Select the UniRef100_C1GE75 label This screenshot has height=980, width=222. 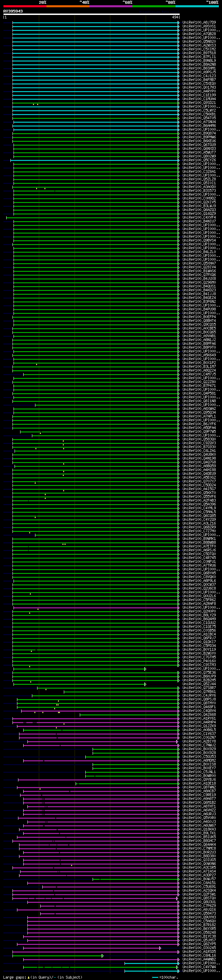click(199, 626)
